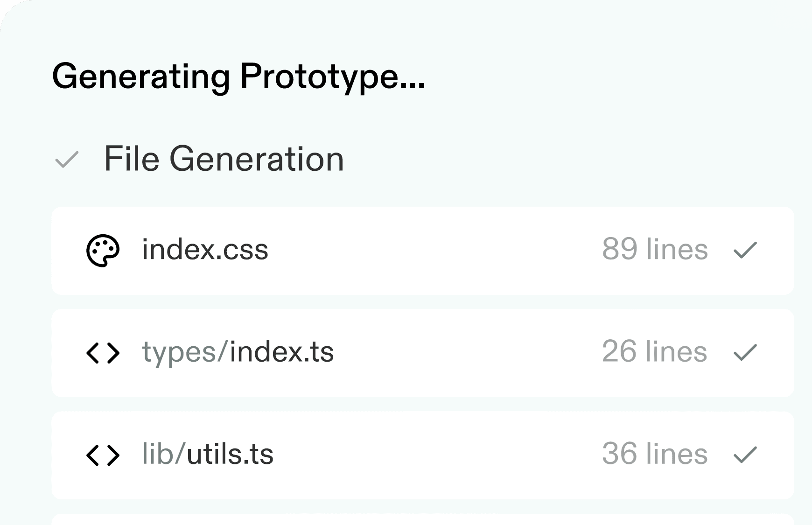Click the code brackets icon for lib/utils.ts
Screen dimensions: 812x525
(103, 455)
